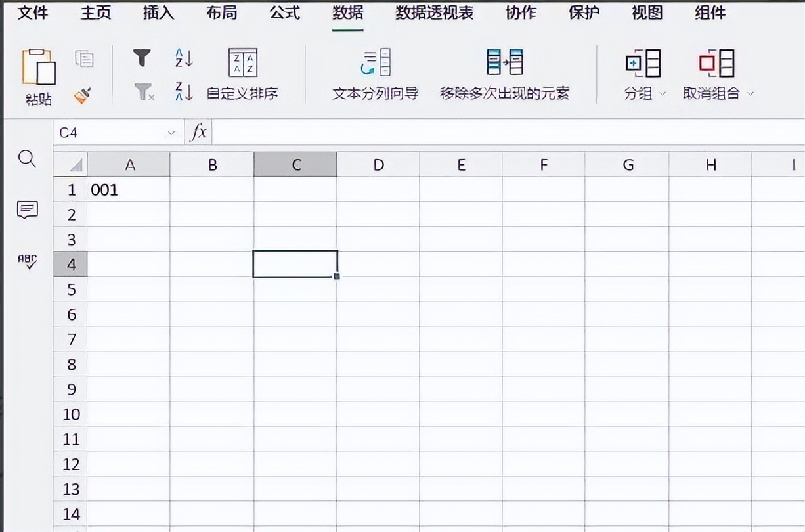Open the search sidebar icon
The image size is (805, 532).
[x=27, y=160]
